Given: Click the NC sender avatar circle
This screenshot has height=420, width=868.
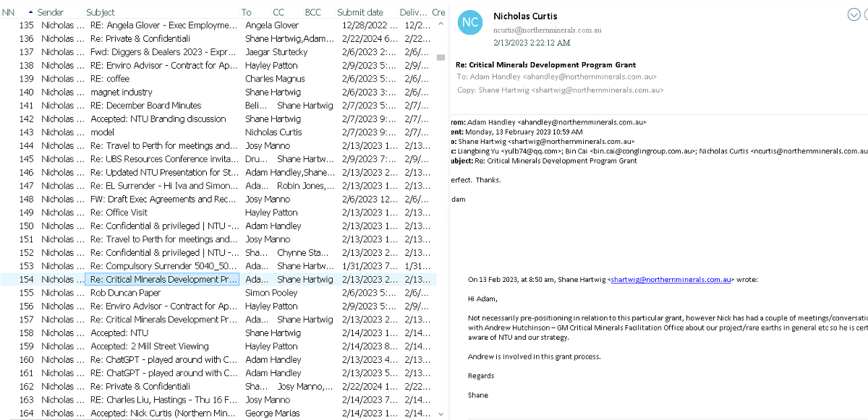Looking at the screenshot, I should (470, 22).
